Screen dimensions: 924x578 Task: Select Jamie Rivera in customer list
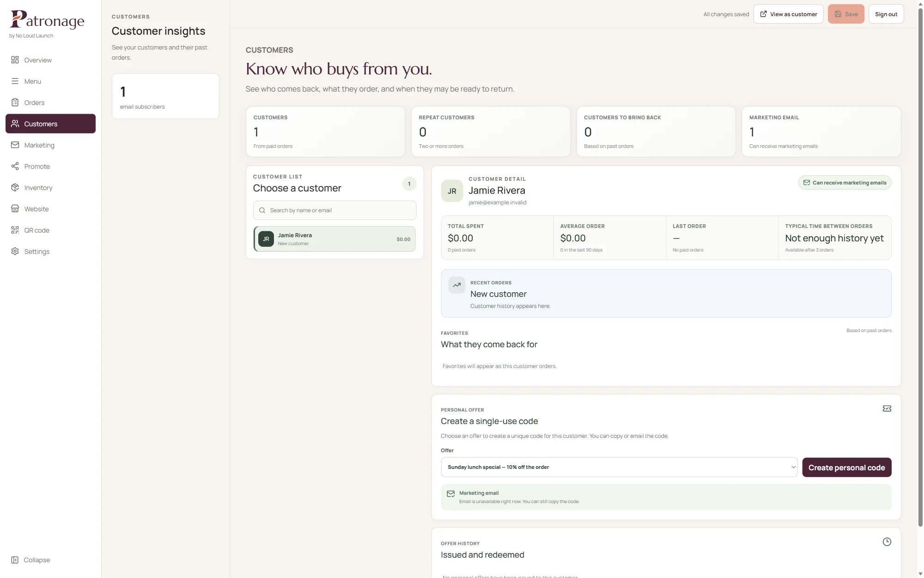click(334, 239)
